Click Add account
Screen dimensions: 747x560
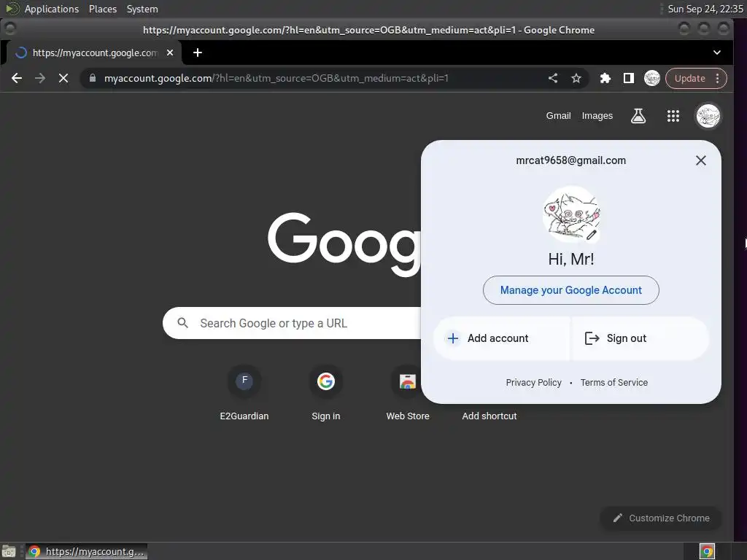point(501,338)
